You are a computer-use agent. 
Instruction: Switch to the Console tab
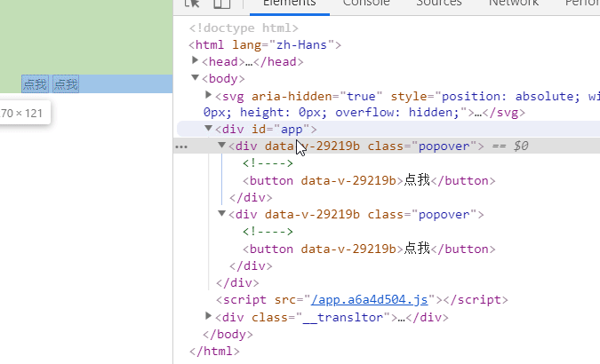[x=365, y=4]
